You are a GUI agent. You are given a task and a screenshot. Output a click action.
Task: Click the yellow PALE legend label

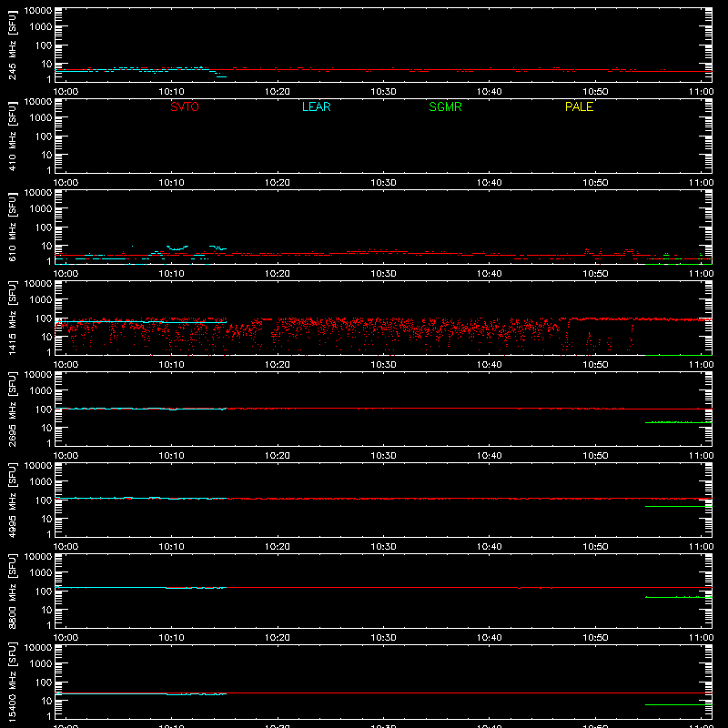tap(579, 106)
